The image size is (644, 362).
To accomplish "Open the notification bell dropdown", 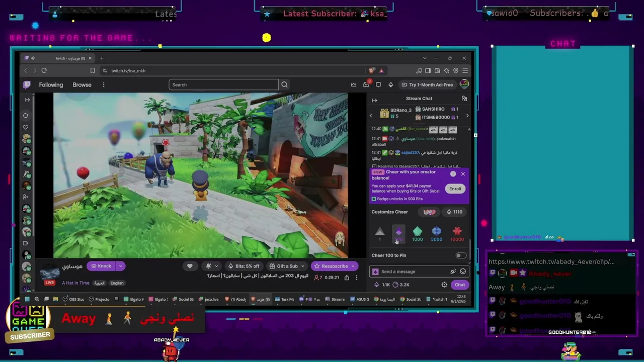I will [x=212, y=266].
